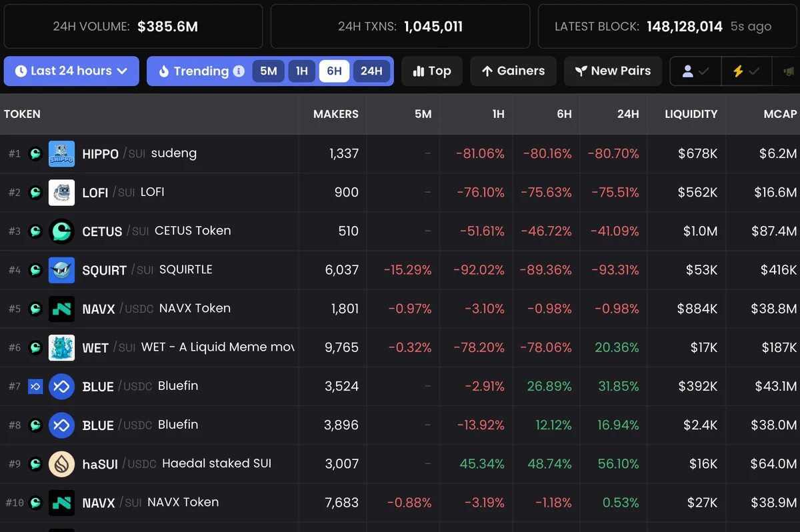Open the 24H column sort header
800x532 pixels.
[627, 114]
